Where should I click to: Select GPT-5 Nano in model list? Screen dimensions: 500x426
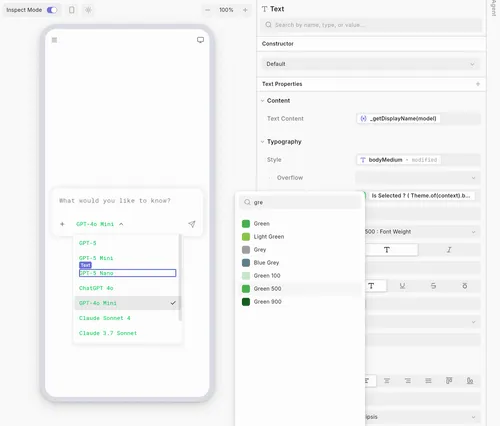pos(127,273)
